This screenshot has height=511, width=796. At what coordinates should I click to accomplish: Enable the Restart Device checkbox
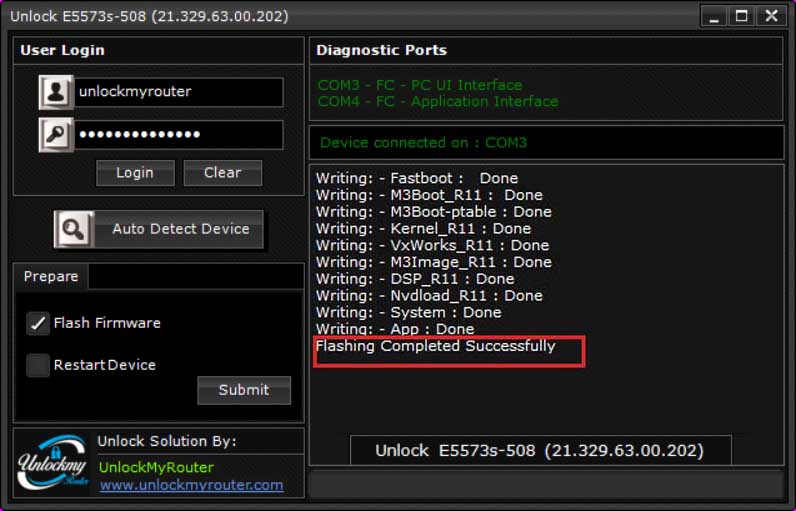coord(38,365)
